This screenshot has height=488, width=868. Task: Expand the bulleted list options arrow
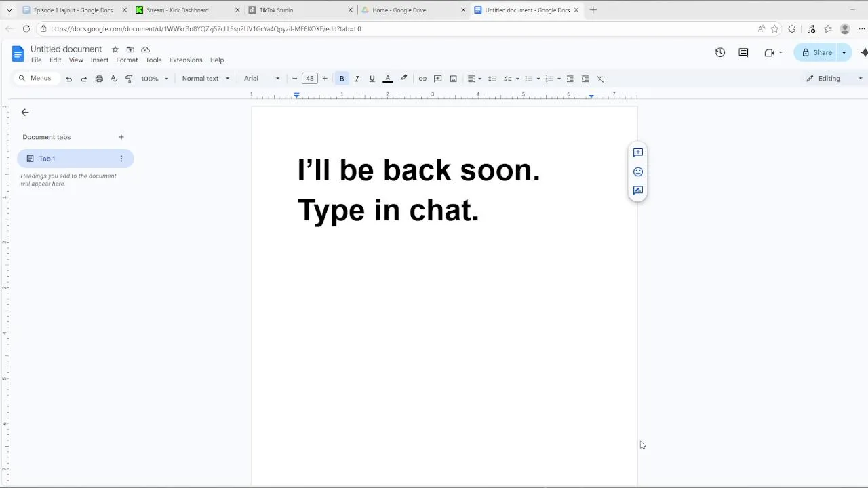(538, 79)
